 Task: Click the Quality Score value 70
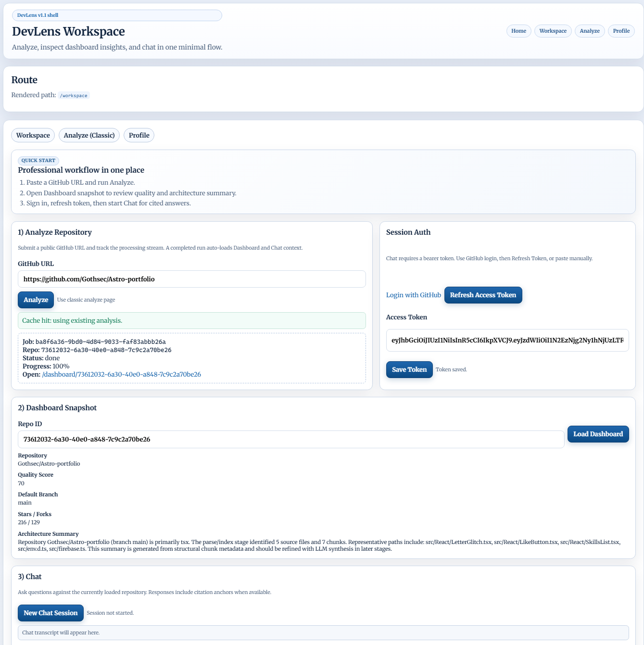tap(21, 483)
